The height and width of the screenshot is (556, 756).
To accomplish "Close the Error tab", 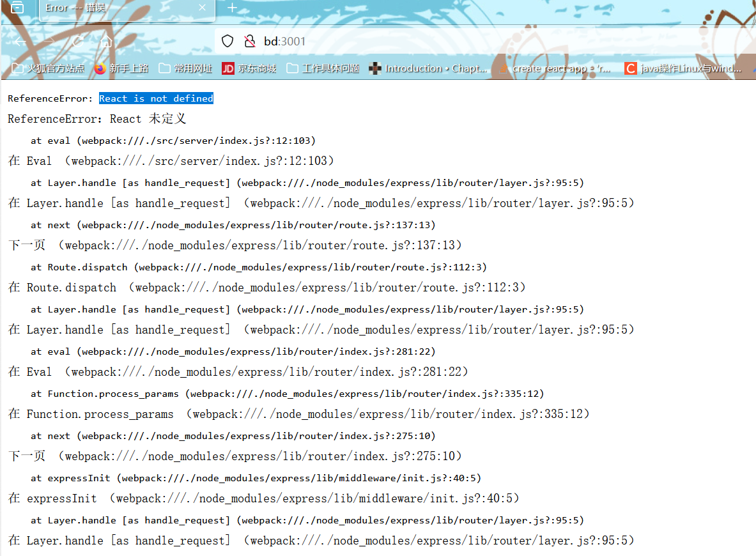I will point(203,8).
